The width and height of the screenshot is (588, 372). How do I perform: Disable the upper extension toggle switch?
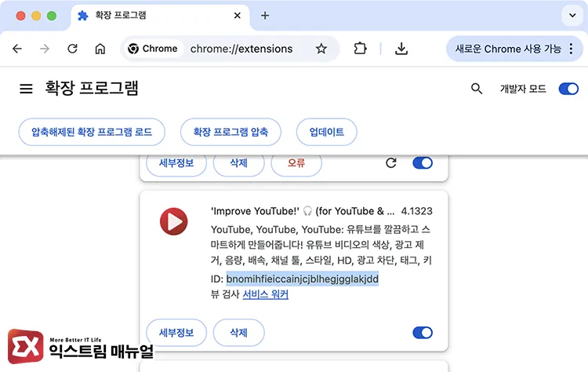(423, 163)
